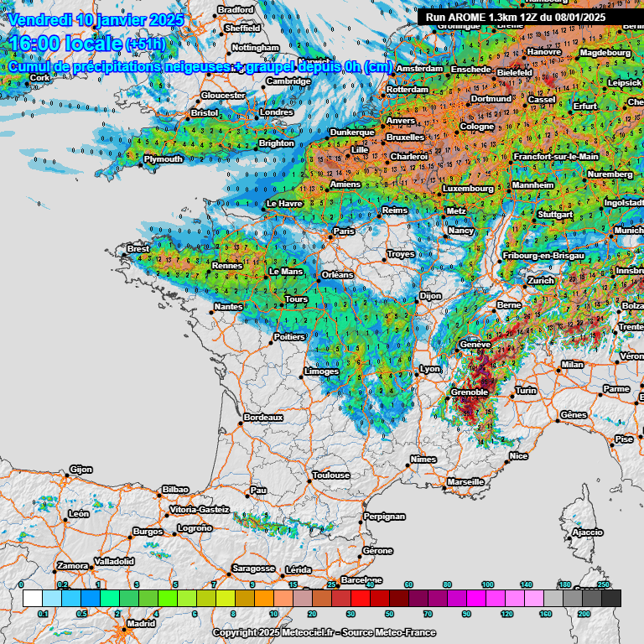The image size is (644, 644).
Task: Click the Turin city label
Action: [526, 391]
